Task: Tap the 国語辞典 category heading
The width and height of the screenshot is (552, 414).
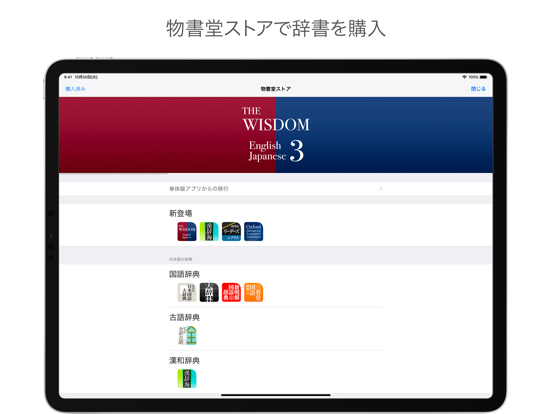Action: pyautogui.click(x=184, y=274)
